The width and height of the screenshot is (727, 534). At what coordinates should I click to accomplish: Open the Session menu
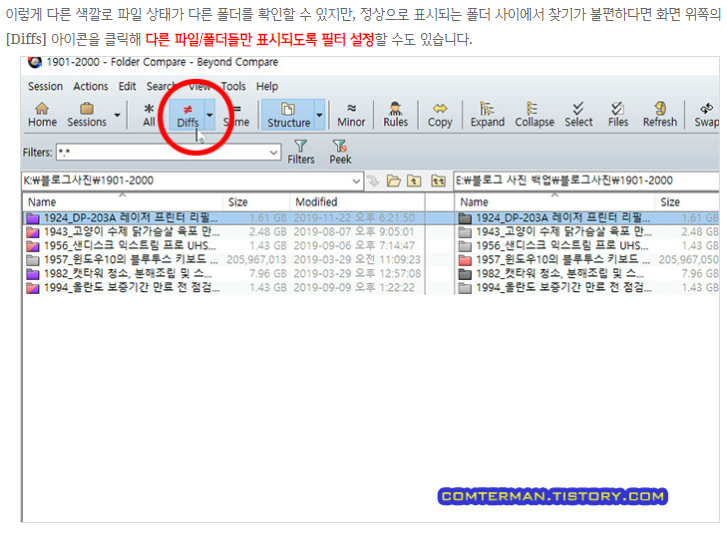pos(45,86)
